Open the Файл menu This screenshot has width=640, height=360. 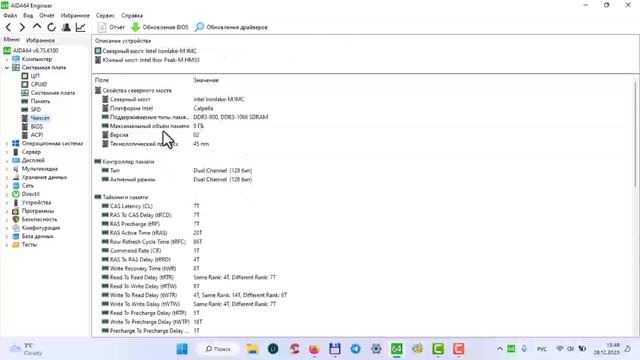[x=10, y=16]
